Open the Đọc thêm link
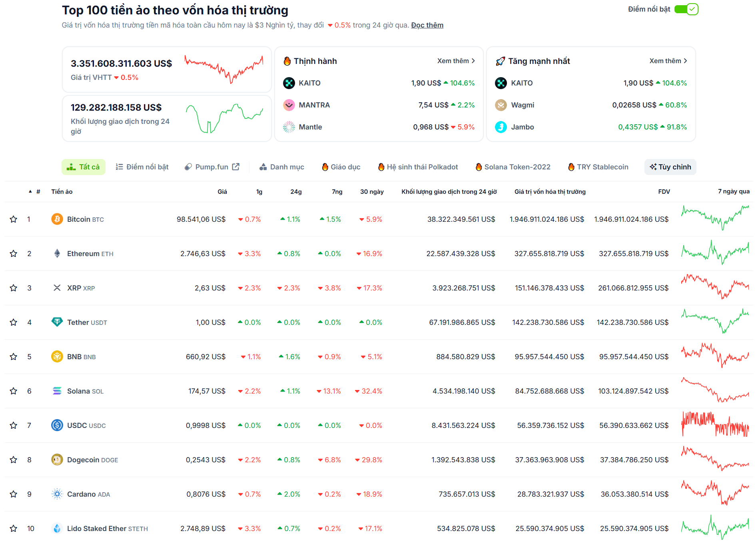 pos(427,25)
